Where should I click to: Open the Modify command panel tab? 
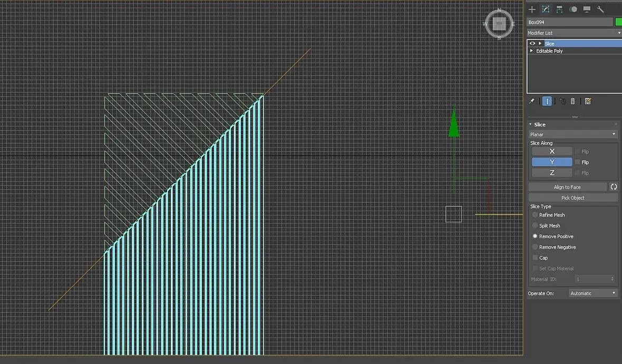coord(546,9)
